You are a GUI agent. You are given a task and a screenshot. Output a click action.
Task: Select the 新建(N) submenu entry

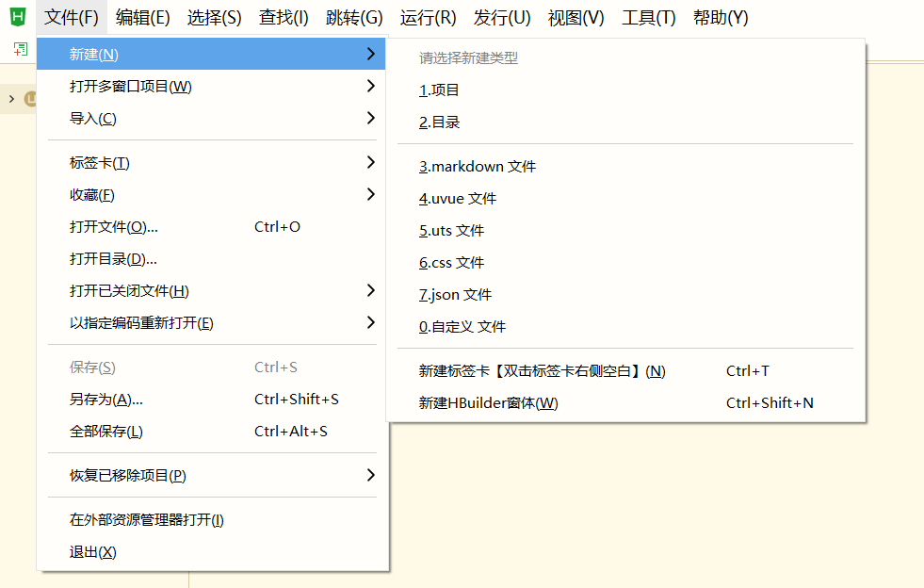(211, 55)
